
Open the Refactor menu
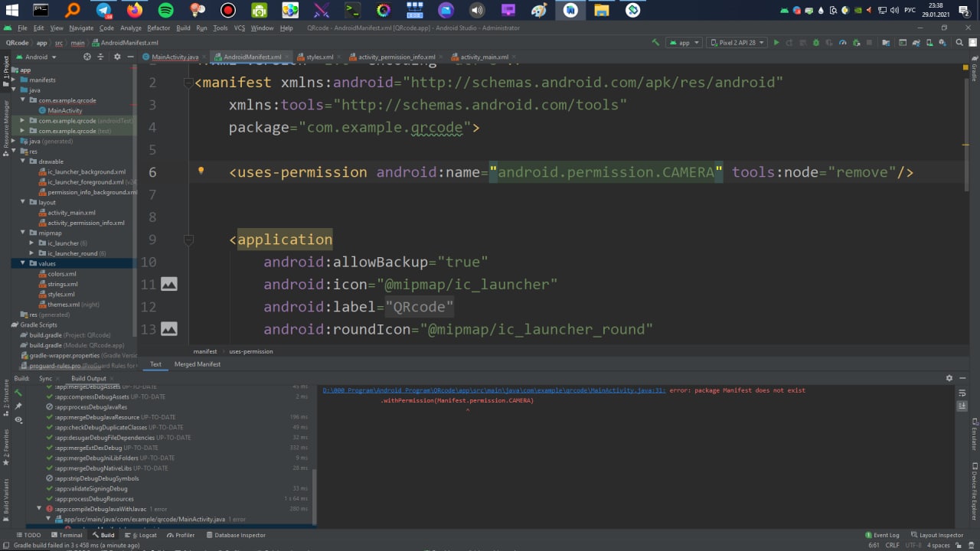tap(158, 28)
